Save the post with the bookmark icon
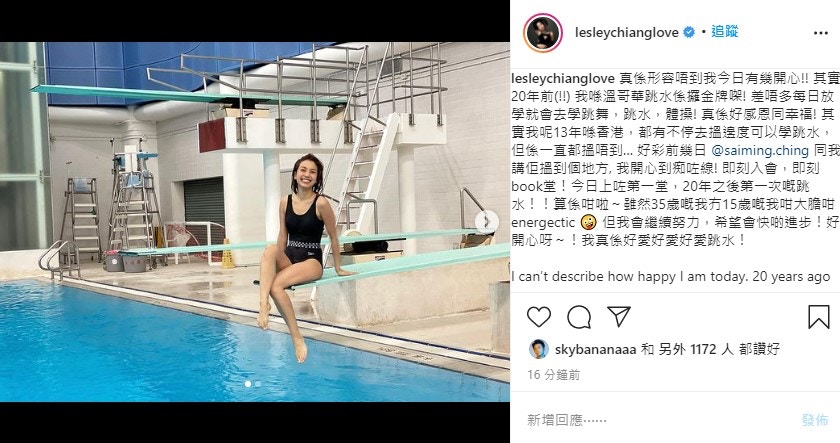840x443 pixels. [819, 317]
